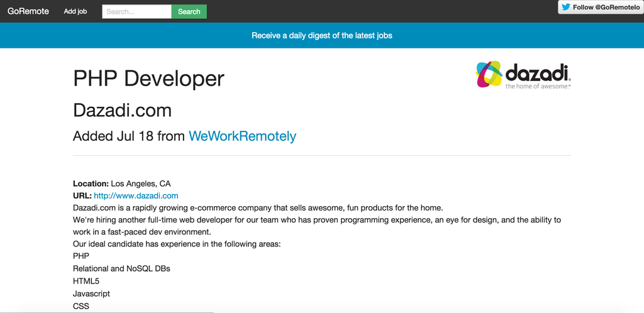
Task: Visit the WeWorkRemotely source link
Action: [x=242, y=136]
